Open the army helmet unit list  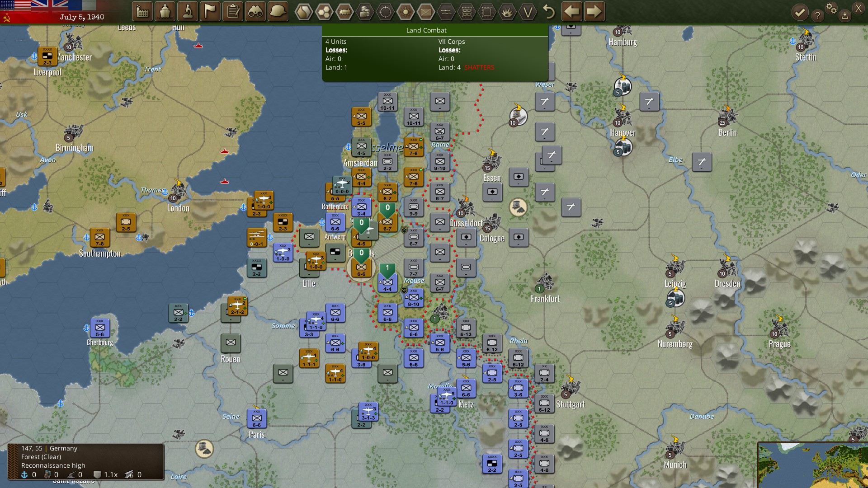coord(278,12)
